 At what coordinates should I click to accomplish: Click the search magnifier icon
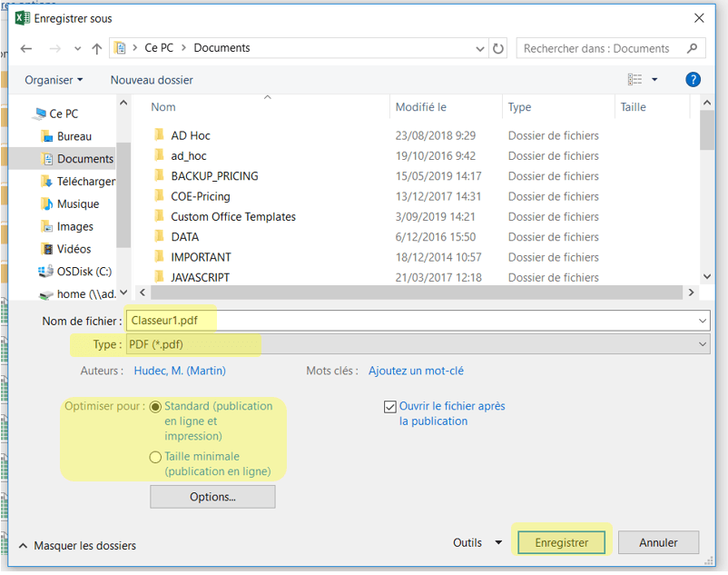click(693, 48)
